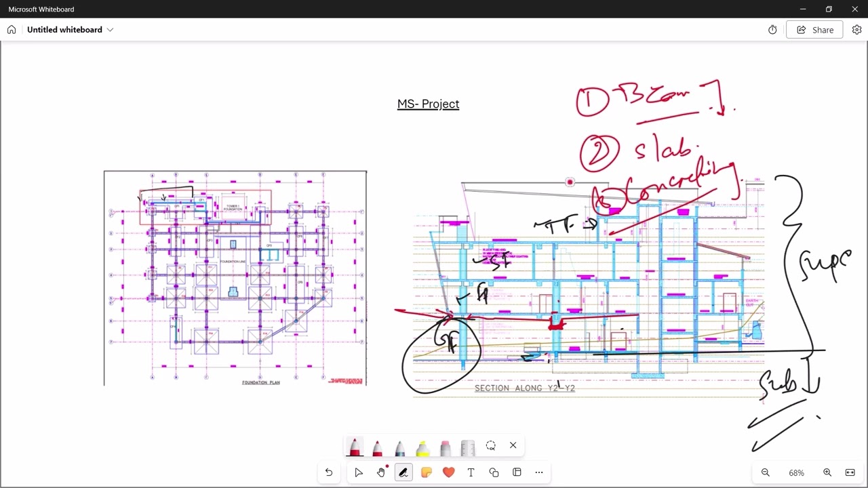
Task: Switch to the Select pointer tool
Action: tap(359, 472)
